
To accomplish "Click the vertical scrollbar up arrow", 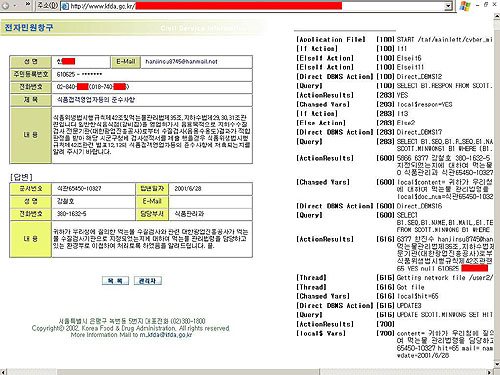I will point(497,16).
